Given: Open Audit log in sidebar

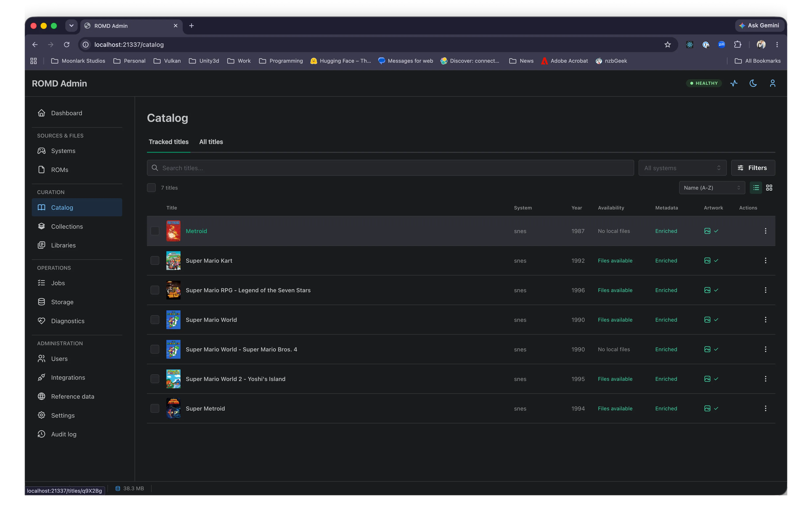Looking at the screenshot, I should coord(77,434).
